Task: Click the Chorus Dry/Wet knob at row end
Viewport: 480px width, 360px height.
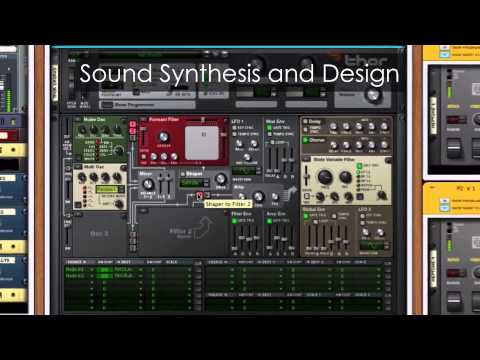Action: pos(384,144)
